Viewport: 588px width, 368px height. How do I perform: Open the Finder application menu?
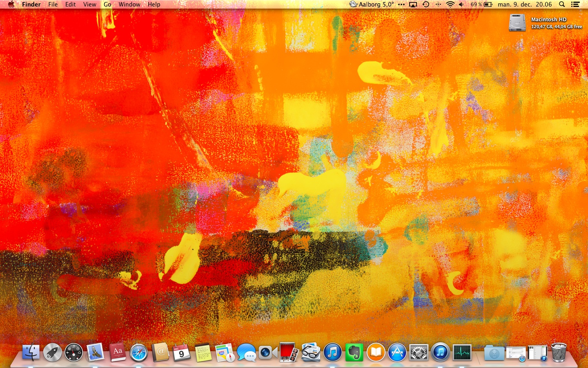point(31,4)
